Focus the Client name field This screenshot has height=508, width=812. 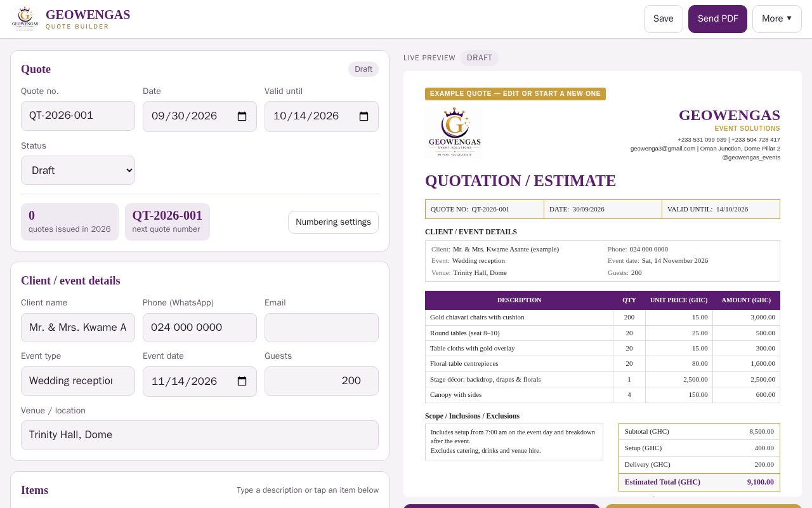[x=78, y=328]
